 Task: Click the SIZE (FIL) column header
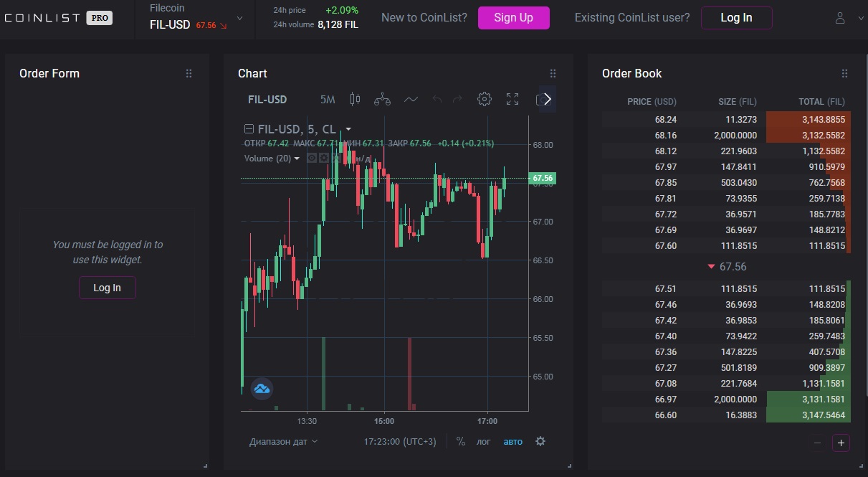coord(738,102)
